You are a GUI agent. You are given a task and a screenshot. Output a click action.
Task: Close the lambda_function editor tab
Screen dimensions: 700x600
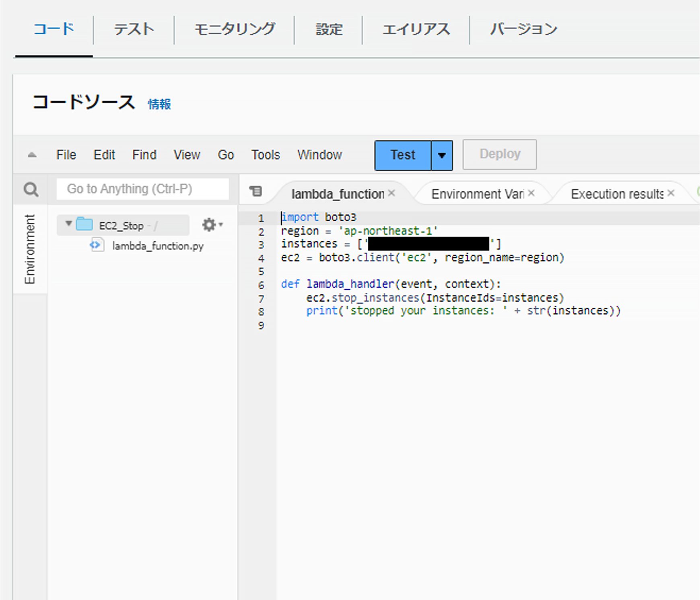point(391,193)
